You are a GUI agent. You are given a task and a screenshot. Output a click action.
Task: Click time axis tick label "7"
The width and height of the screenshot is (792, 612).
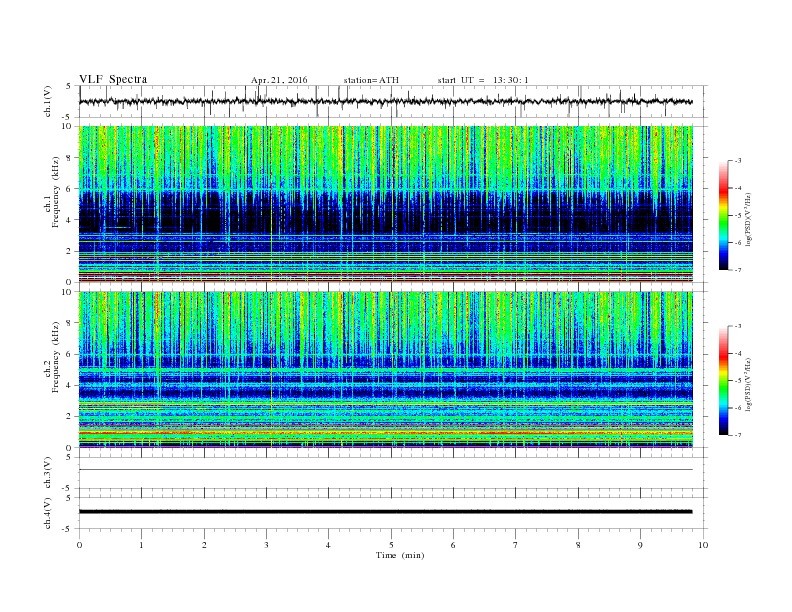pos(516,545)
